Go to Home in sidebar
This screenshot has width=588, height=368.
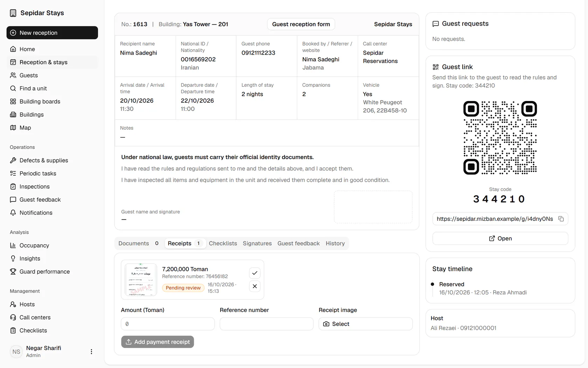[x=52, y=49]
